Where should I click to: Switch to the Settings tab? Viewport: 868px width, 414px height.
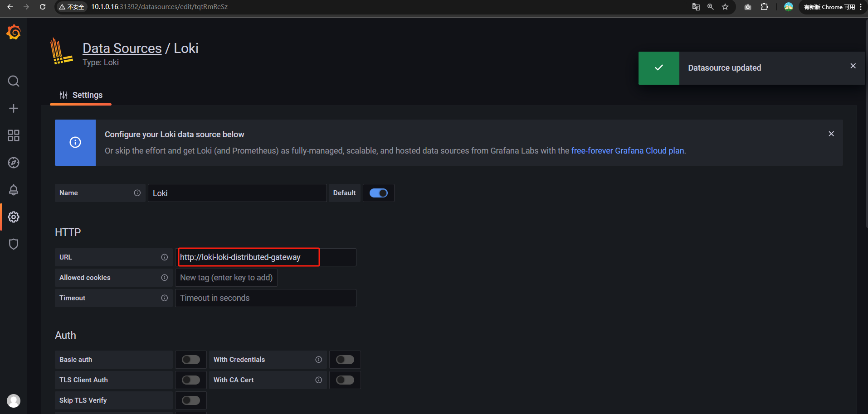[81, 95]
